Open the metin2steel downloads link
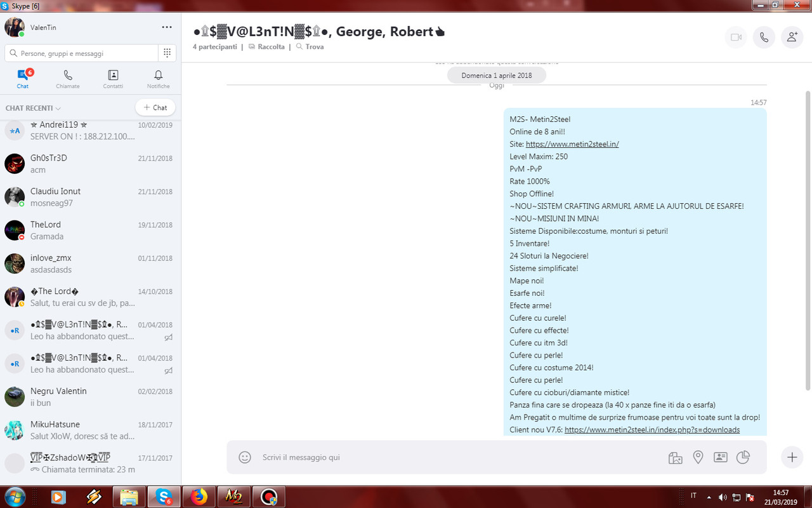 652,430
